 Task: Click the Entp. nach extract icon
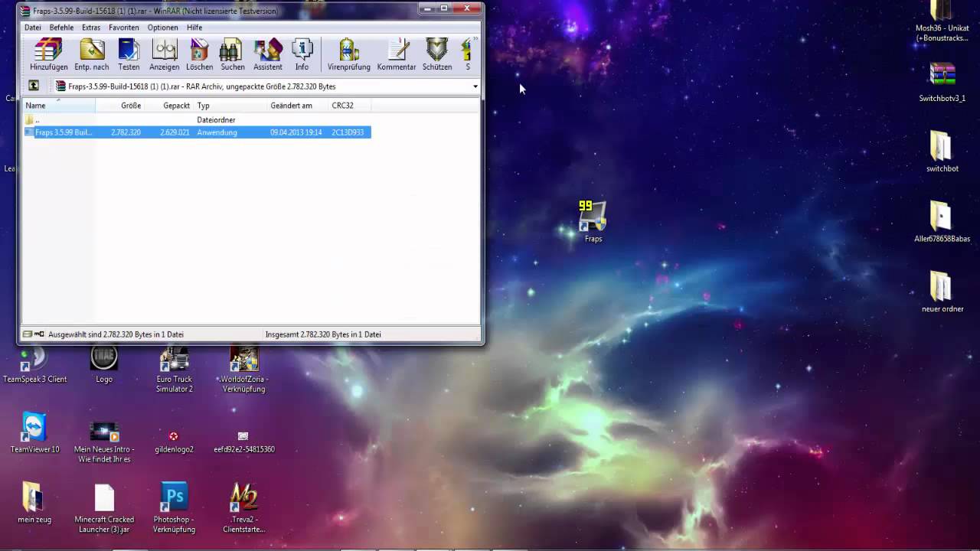pyautogui.click(x=91, y=54)
